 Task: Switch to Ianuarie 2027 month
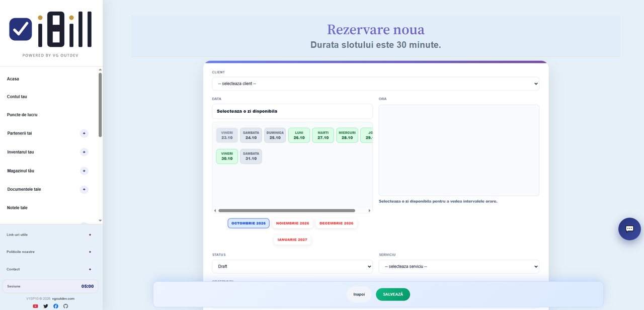292,240
